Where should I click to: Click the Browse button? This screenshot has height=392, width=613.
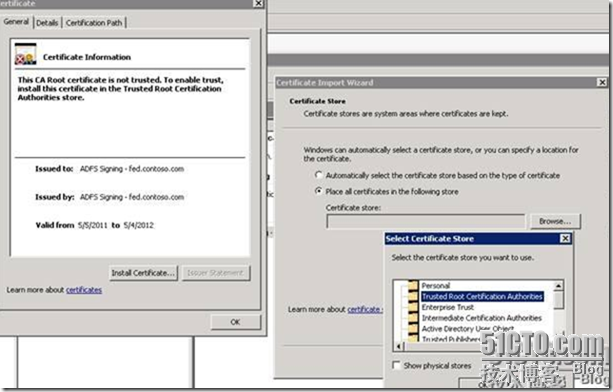(x=555, y=221)
